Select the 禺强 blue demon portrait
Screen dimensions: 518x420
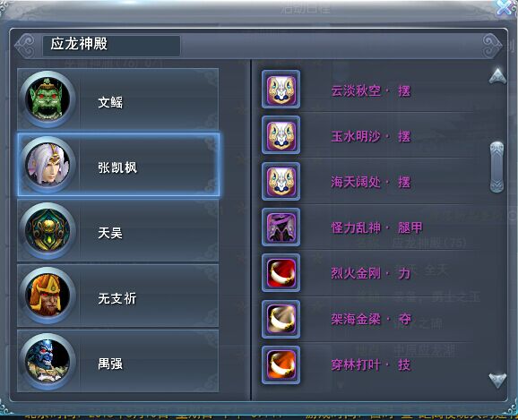click(47, 361)
